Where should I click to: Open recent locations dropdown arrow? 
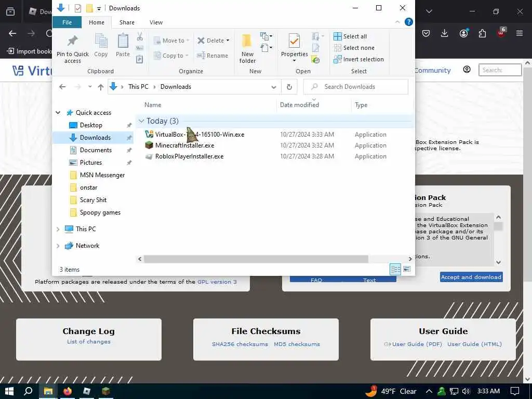(x=90, y=87)
